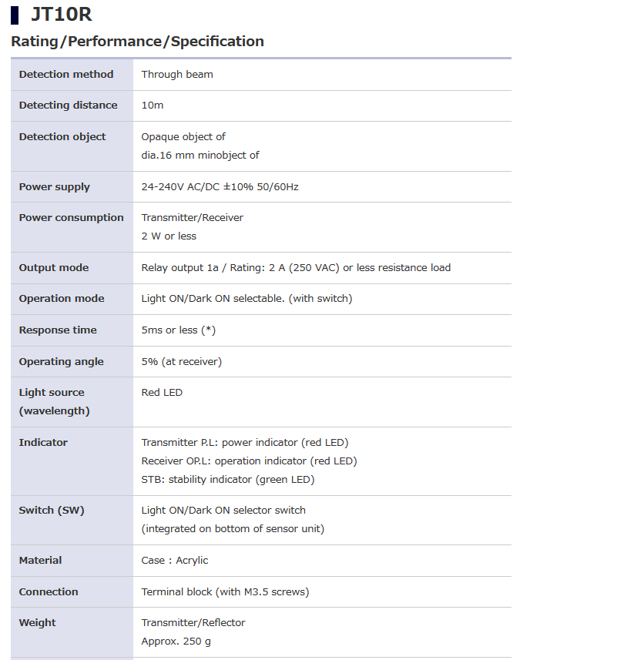Click the Operating angle label

pyautogui.click(x=61, y=362)
